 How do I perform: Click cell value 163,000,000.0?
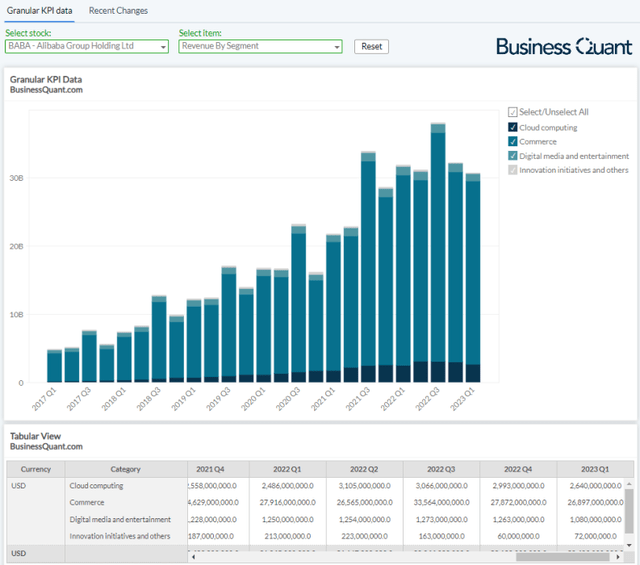click(x=442, y=536)
